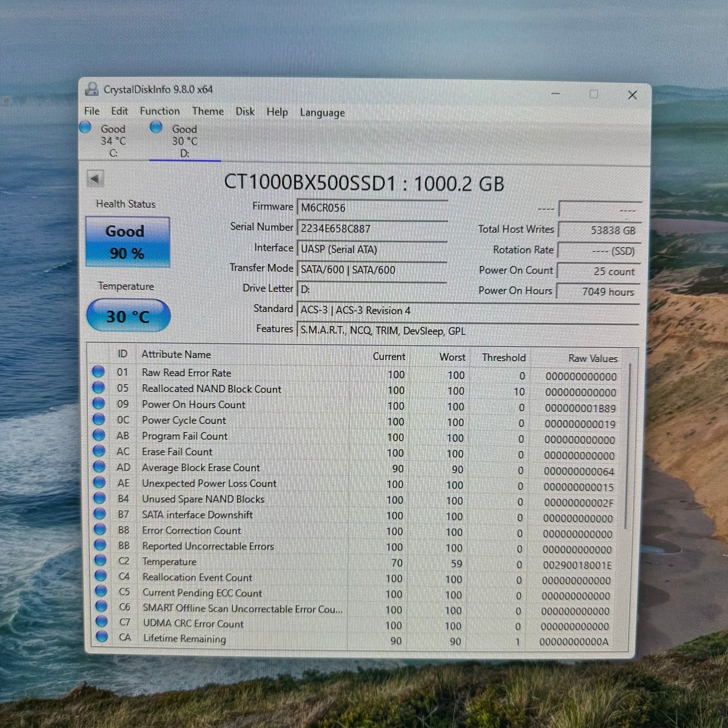Click the Good 90 % health status button

coord(127,242)
